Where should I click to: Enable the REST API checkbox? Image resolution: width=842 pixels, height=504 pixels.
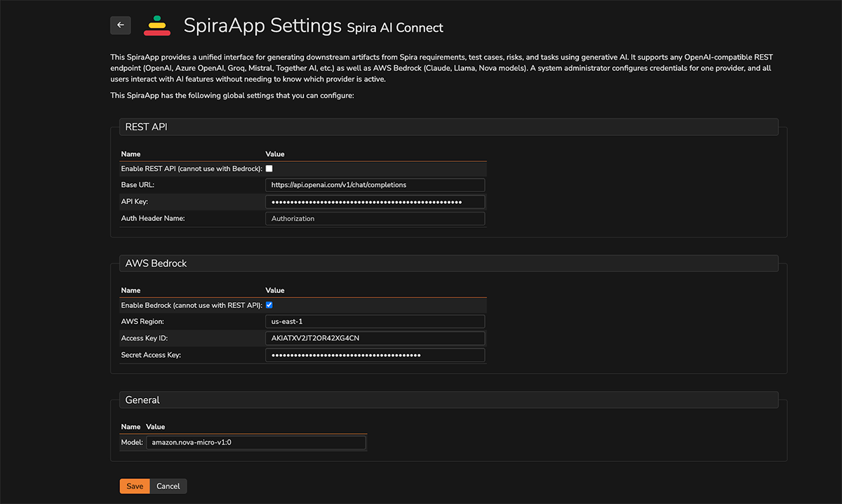click(269, 169)
